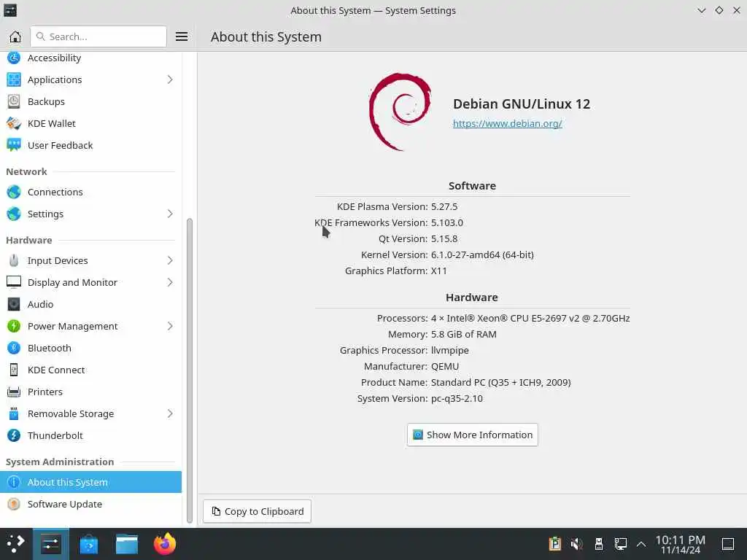Screen dimensions: 747x560
Task: Click the Removable Storage icon
Action: click(14, 414)
